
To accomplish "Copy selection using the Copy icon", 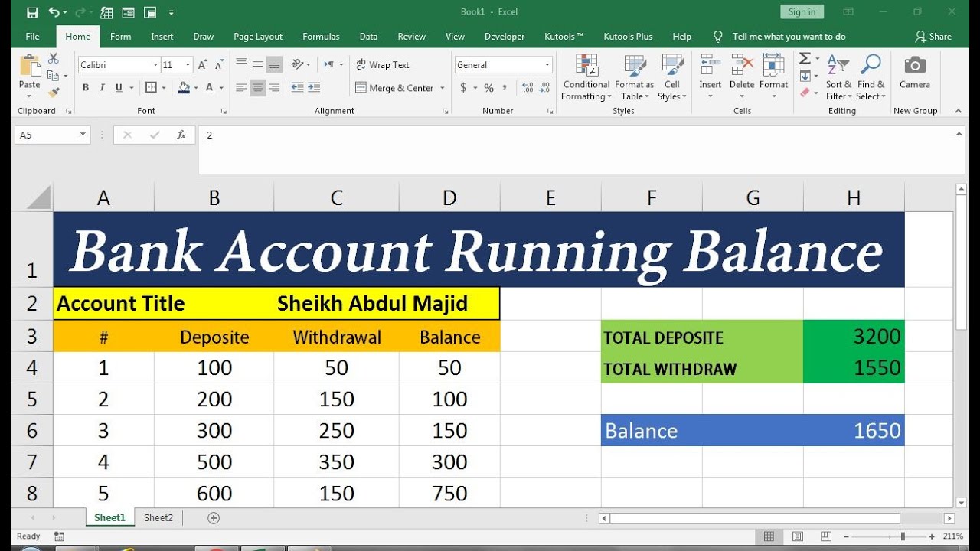I will pyautogui.click(x=53, y=75).
